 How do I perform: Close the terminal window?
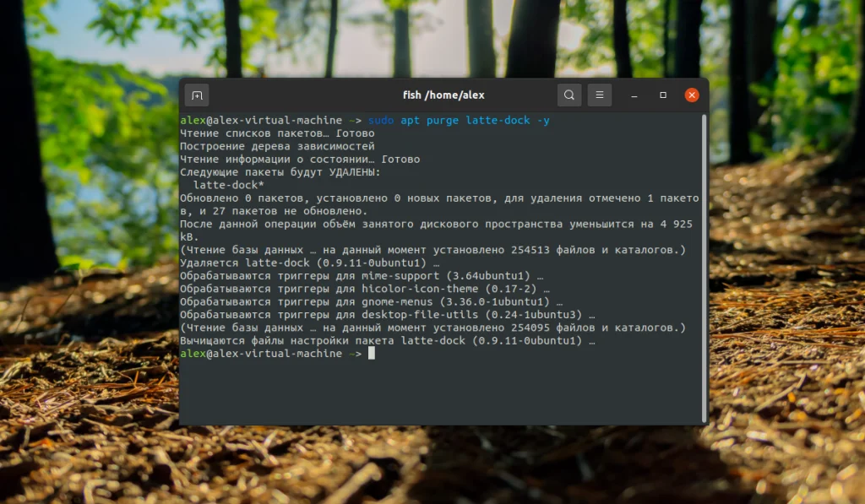[691, 95]
